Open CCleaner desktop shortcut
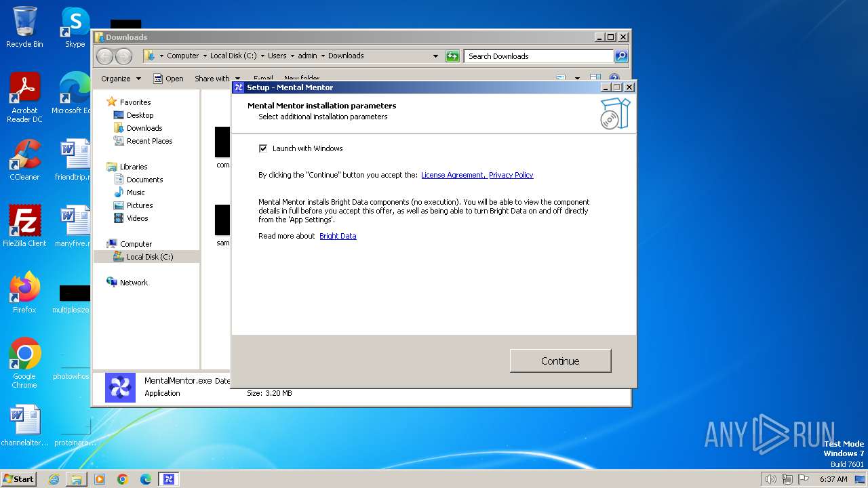The image size is (868, 488). 24,160
